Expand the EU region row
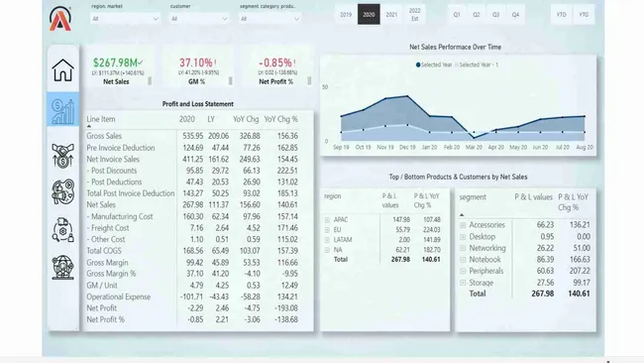644x363 pixels. (327, 230)
